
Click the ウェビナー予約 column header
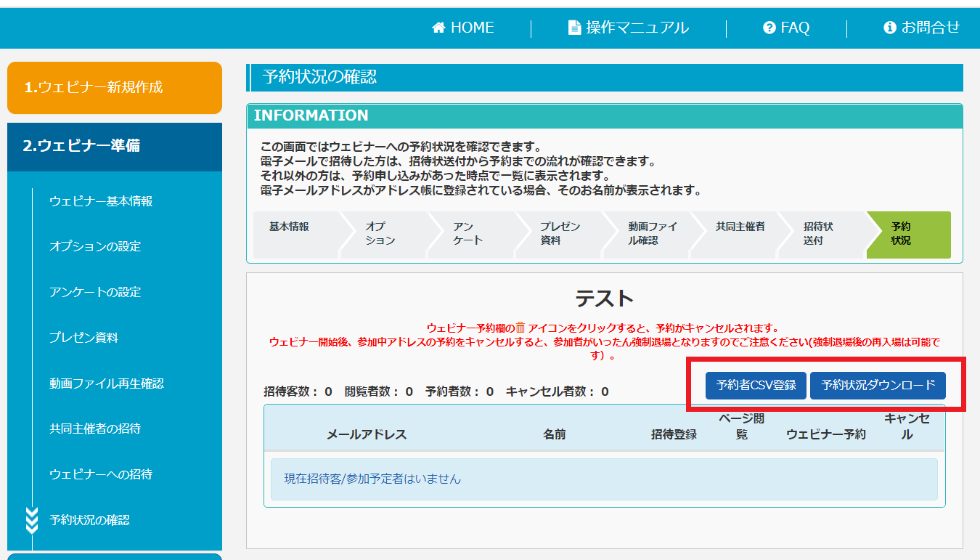click(x=826, y=434)
